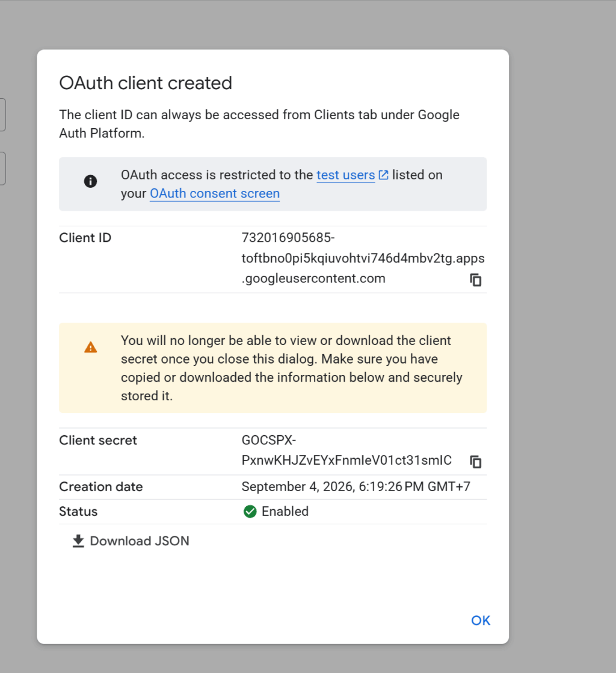Click the Enabled status text
This screenshot has width=616, height=673.
tap(285, 512)
